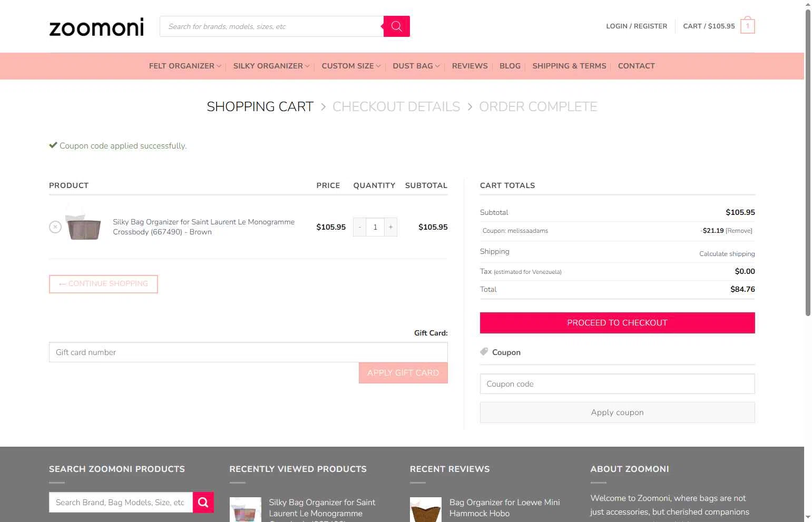
Task: Click Calculate shipping link
Action: coord(727,254)
